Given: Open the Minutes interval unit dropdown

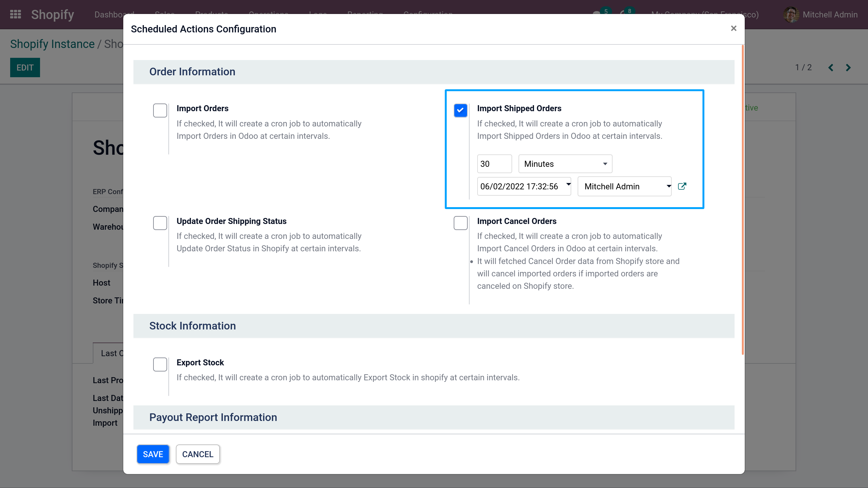Looking at the screenshot, I should click(565, 164).
